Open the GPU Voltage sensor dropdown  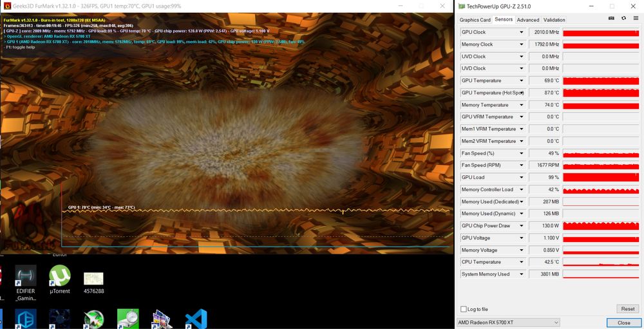pyautogui.click(x=522, y=238)
